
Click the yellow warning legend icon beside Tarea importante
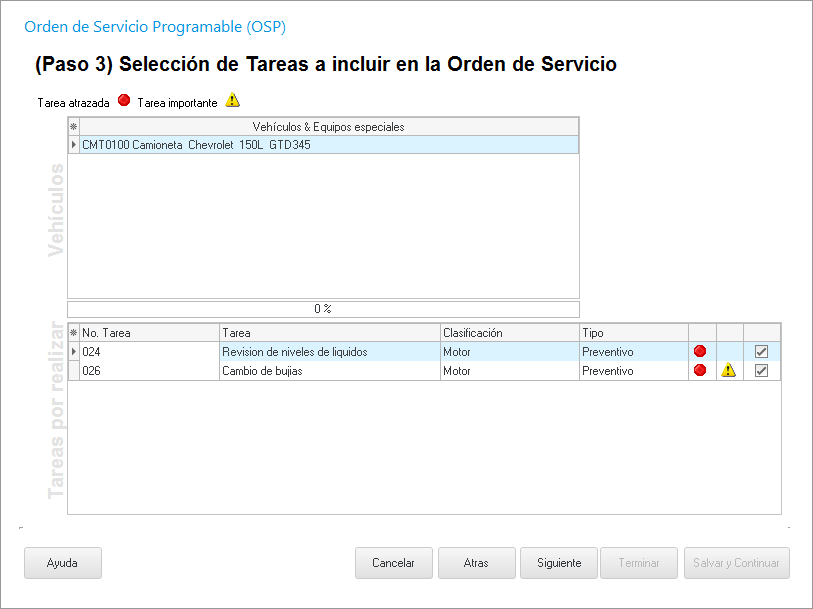click(233, 101)
